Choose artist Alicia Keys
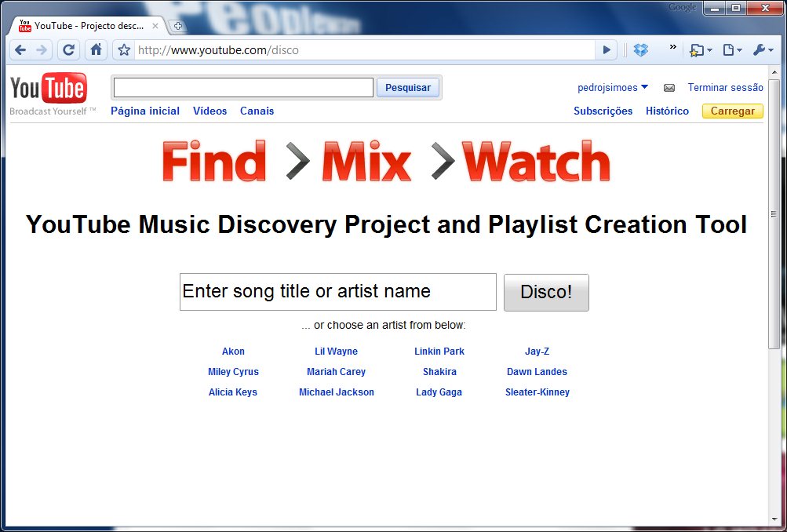 tap(233, 392)
